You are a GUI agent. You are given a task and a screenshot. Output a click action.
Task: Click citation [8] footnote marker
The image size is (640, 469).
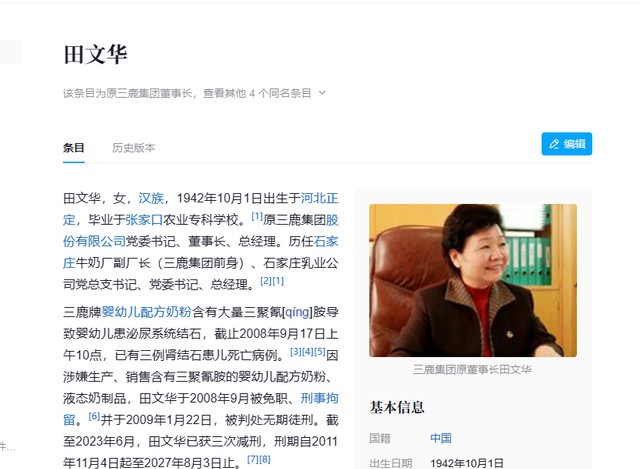265,459
